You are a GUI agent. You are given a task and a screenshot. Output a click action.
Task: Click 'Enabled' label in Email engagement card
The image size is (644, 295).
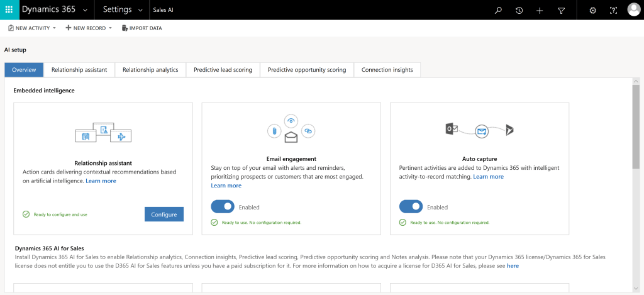(x=249, y=207)
